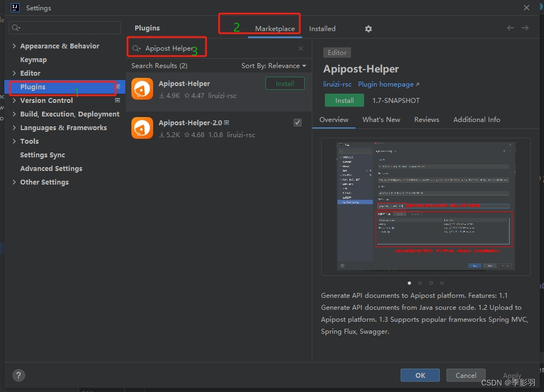
Task: Click the project-level icon beside Version Control
Action: click(118, 100)
